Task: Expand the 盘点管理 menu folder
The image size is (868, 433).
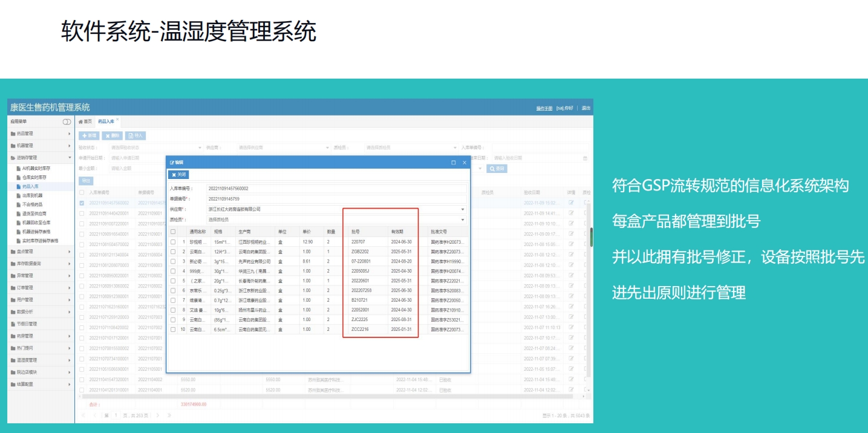Action: pos(41,252)
